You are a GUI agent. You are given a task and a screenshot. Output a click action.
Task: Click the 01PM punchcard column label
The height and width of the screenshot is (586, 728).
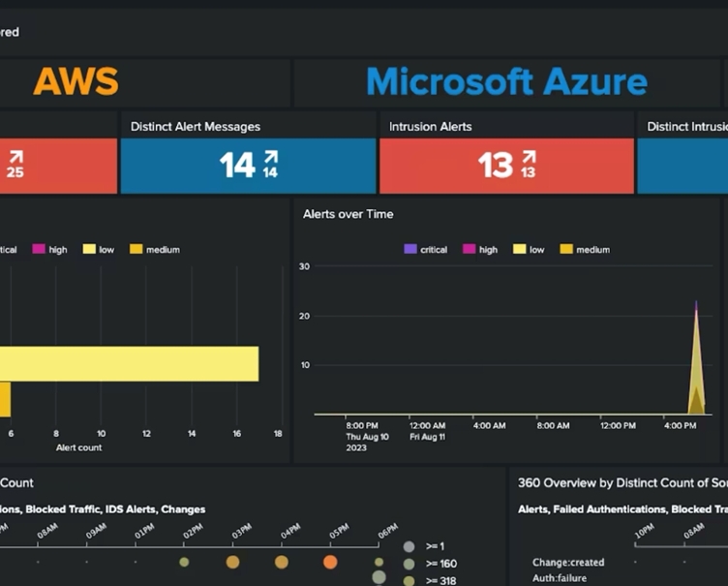coord(144,531)
